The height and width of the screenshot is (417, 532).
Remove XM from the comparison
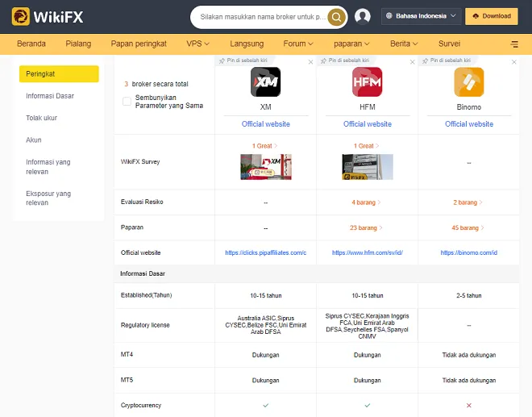[310, 62]
